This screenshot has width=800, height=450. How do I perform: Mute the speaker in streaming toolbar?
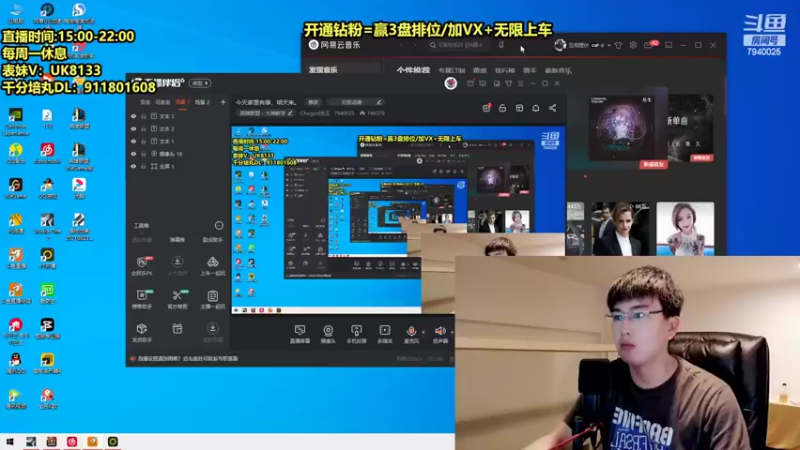coord(440,334)
